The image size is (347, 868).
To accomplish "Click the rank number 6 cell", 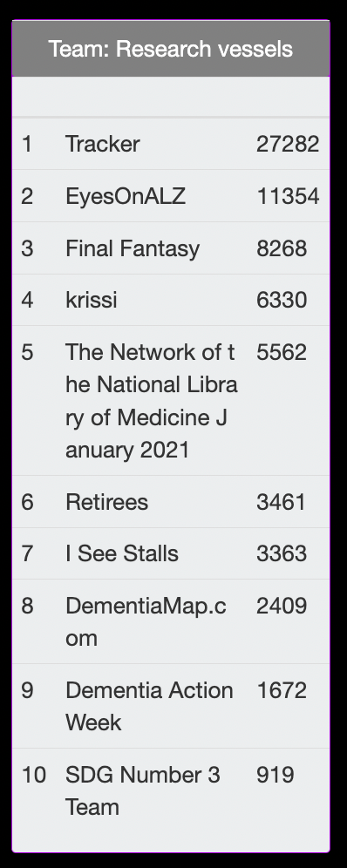I will pyautogui.click(x=27, y=501).
